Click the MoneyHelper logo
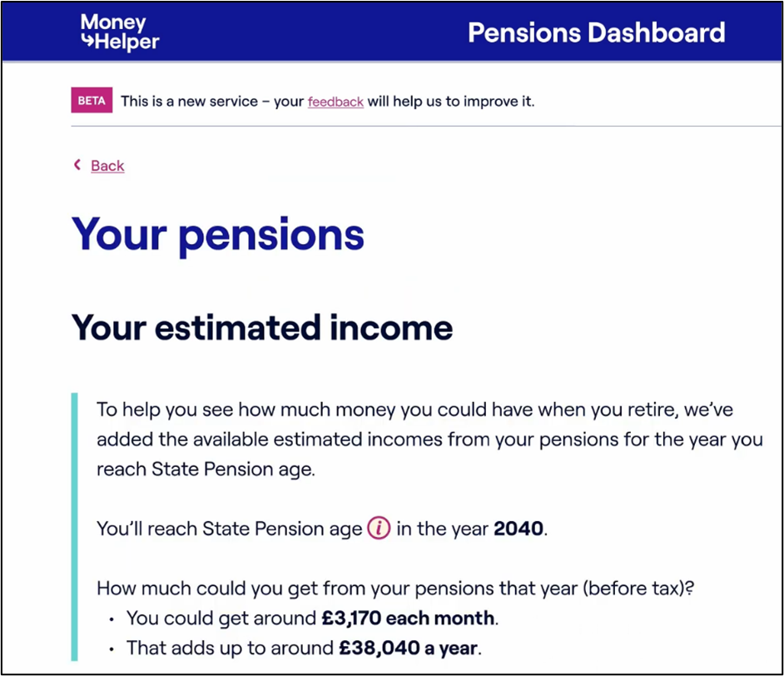The width and height of the screenshot is (784, 676). pyautogui.click(x=120, y=32)
